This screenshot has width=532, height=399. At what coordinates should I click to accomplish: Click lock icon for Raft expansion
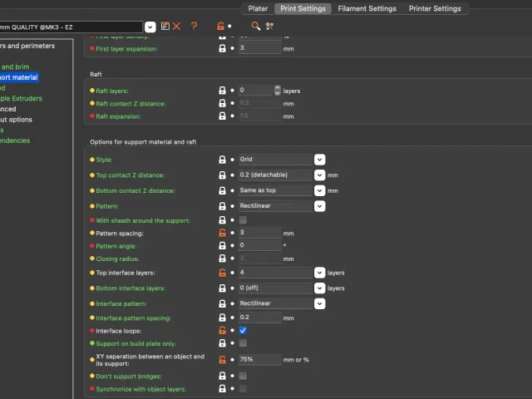tap(222, 116)
